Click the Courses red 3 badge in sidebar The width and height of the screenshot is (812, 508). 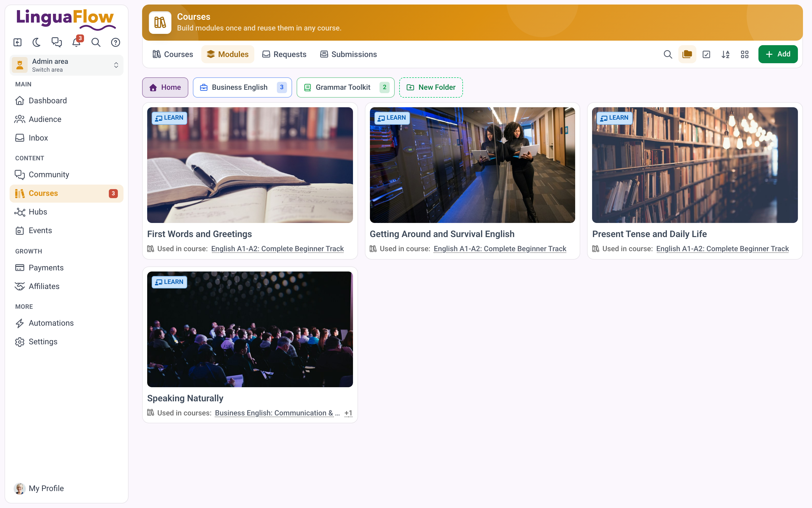(x=113, y=194)
